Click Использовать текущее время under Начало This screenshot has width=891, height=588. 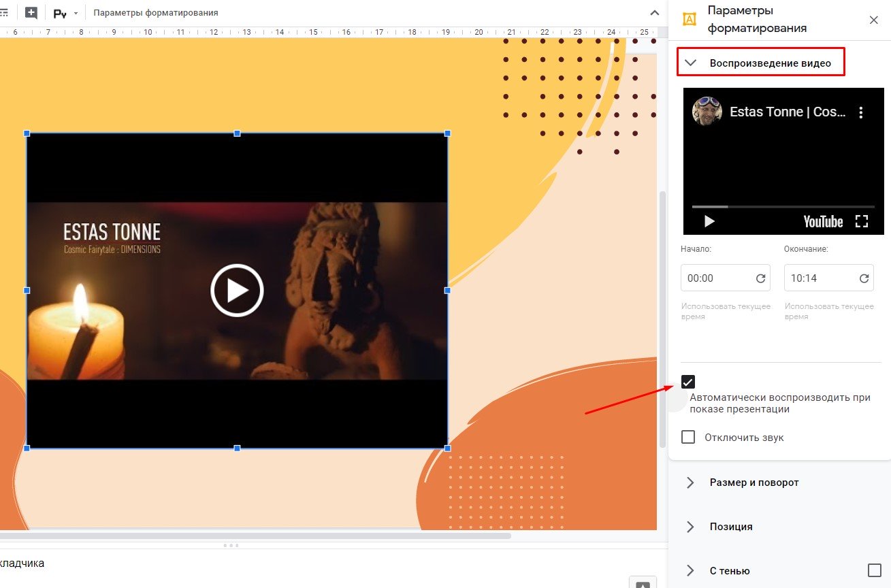726,312
